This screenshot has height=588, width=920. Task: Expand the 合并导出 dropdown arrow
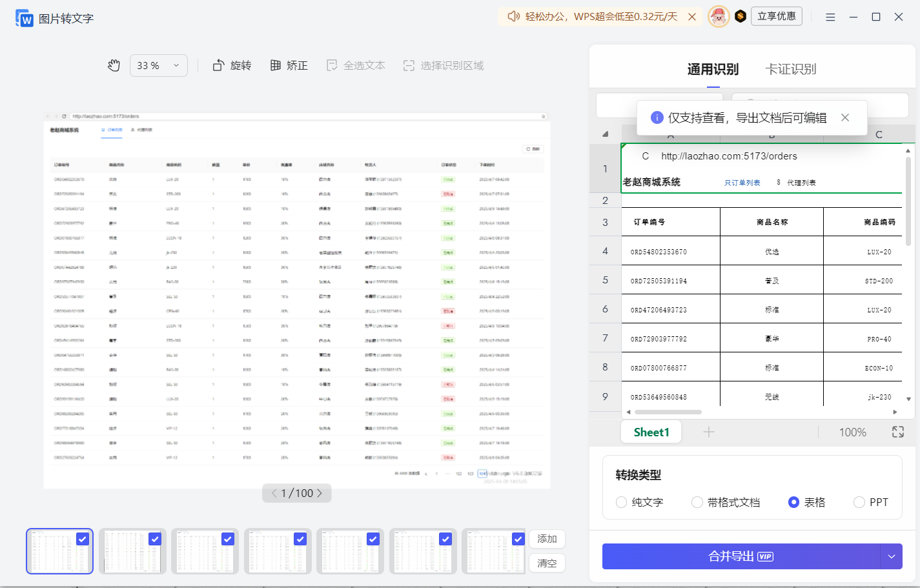[x=892, y=556]
